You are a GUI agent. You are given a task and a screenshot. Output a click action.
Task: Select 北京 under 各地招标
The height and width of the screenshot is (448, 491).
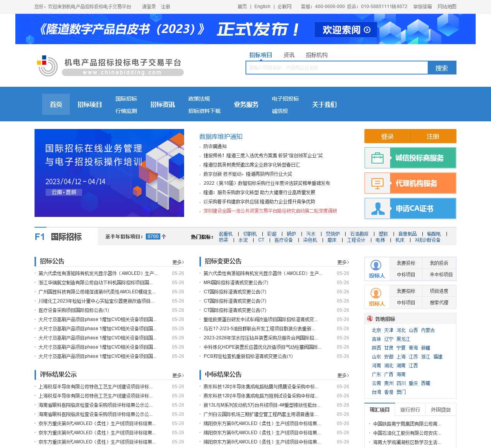pyautogui.click(x=376, y=330)
